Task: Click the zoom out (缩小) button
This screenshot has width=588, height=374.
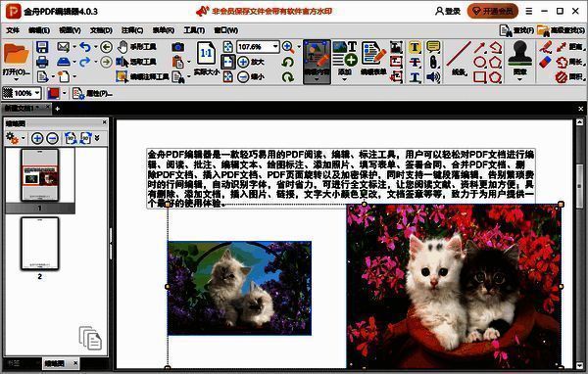Action: (251, 76)
